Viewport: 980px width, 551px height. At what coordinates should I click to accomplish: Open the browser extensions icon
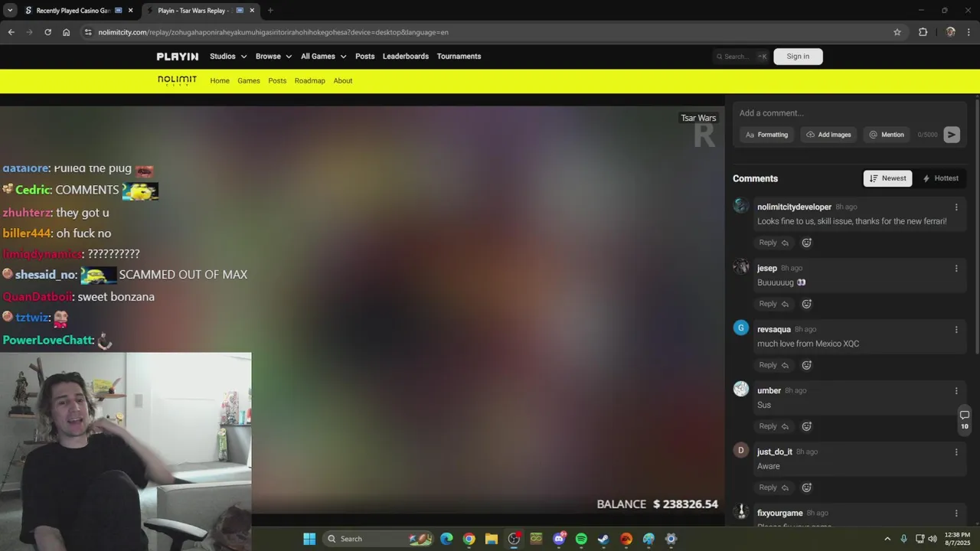(923, 32)
